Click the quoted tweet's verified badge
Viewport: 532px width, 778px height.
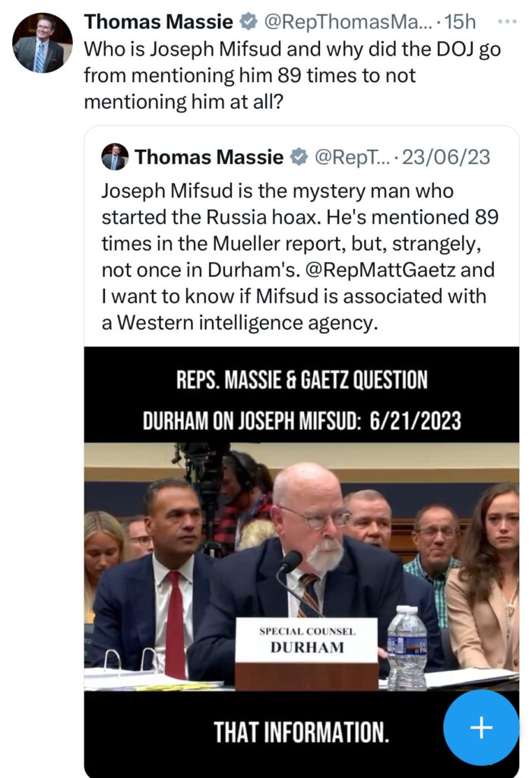coord(299,158)
